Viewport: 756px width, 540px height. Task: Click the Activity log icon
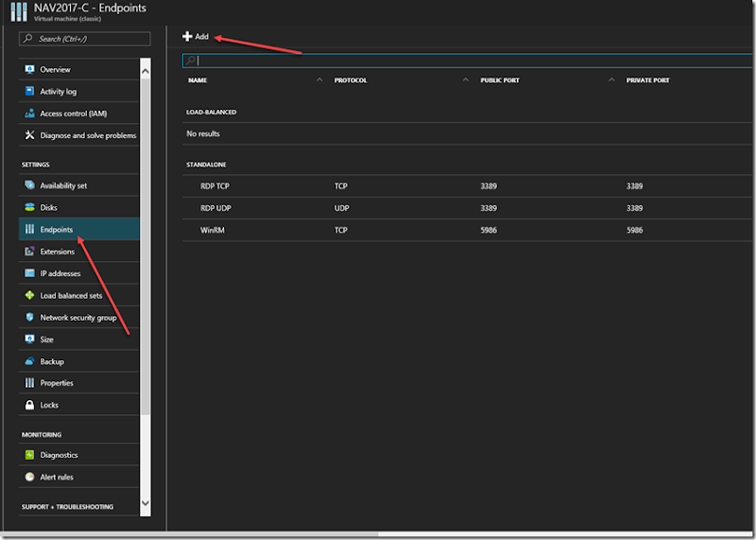tap(29, 91)
